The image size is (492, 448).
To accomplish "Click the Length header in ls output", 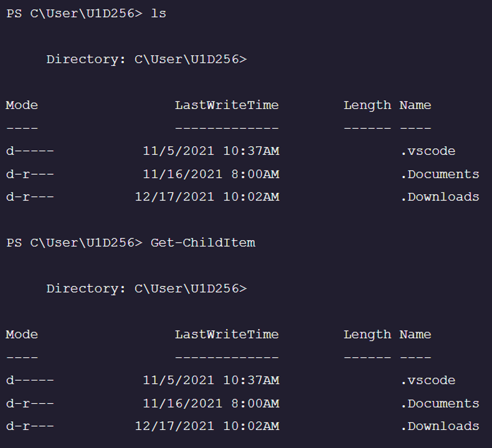I will [x=367, y=105].
